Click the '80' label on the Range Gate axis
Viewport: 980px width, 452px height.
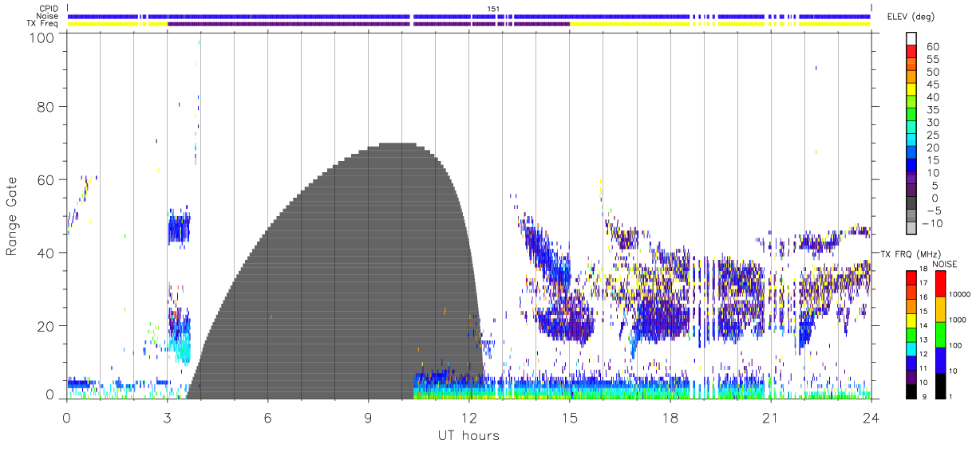[47, 107]
